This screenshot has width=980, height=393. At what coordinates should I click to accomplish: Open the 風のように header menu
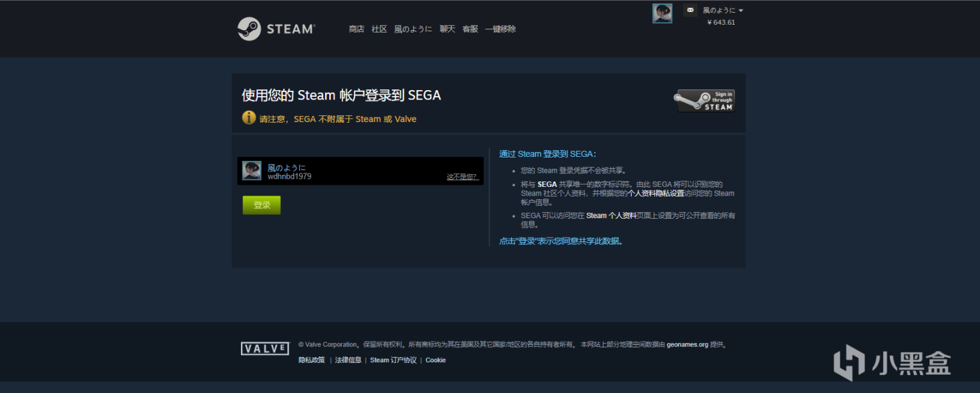[413, 29]
